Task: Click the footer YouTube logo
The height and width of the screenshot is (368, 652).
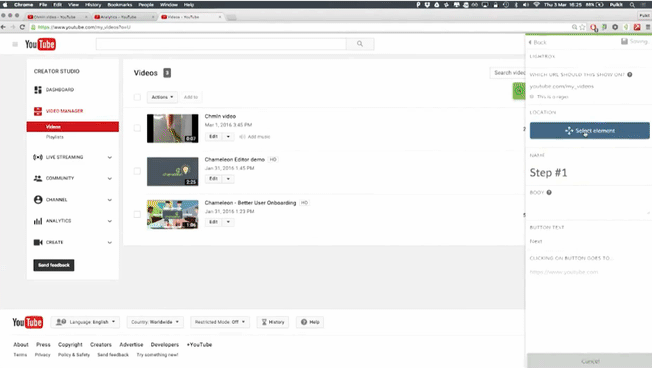Action: point(27,322)
